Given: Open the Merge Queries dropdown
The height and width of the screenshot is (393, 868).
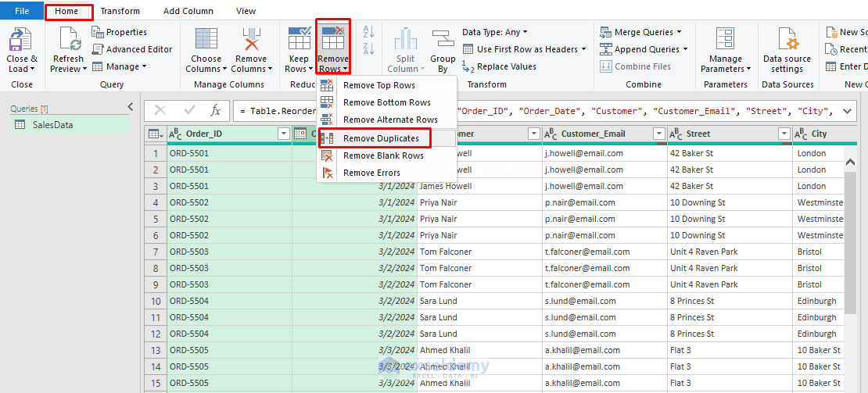Looking at the screenshot, I should pyautogui.click(x=680, y=32).
